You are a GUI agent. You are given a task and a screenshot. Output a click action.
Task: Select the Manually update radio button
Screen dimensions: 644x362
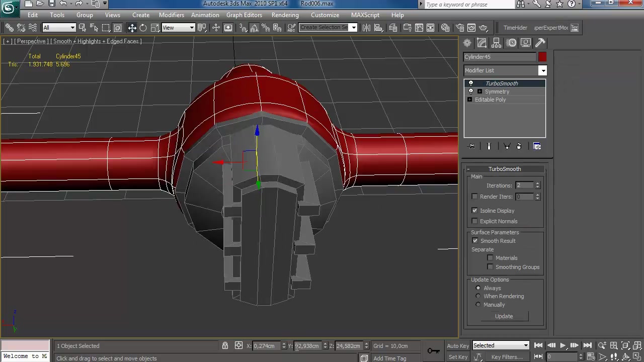point(478,305)
